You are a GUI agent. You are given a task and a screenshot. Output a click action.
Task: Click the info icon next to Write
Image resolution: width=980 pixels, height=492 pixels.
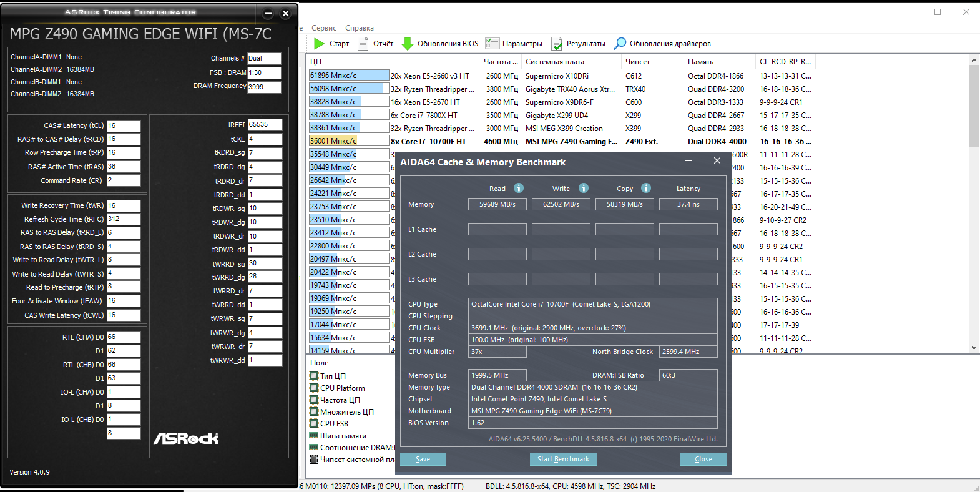coord(584,188)
